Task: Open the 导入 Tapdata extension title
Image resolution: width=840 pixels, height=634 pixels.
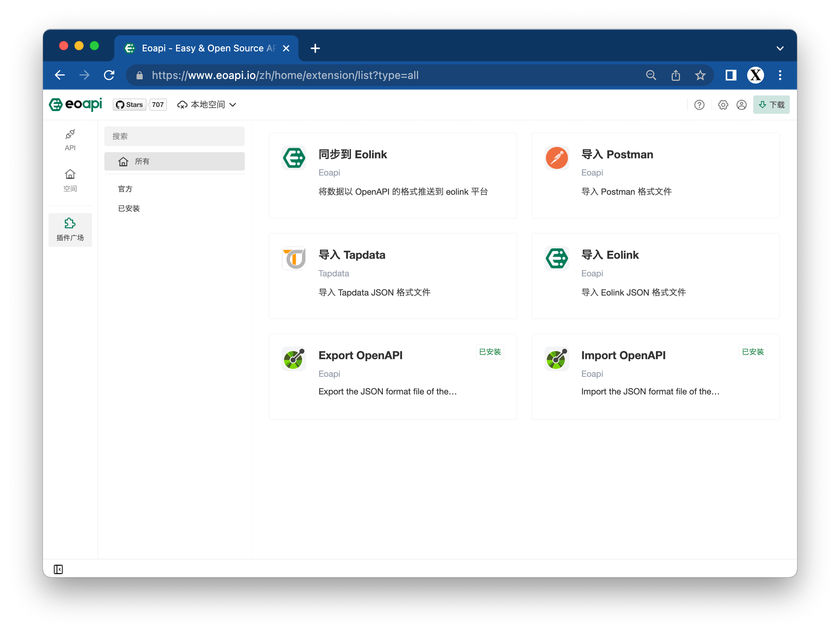Action: [x=352, y=255]
